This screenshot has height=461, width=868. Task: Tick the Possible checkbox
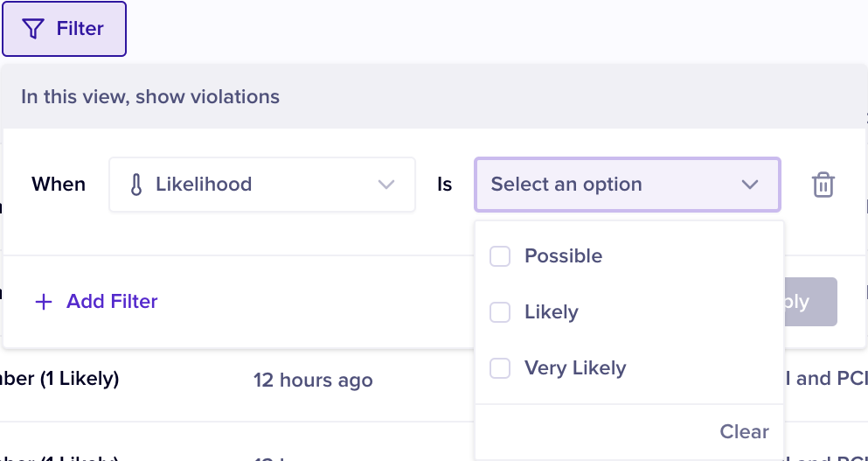500,256
